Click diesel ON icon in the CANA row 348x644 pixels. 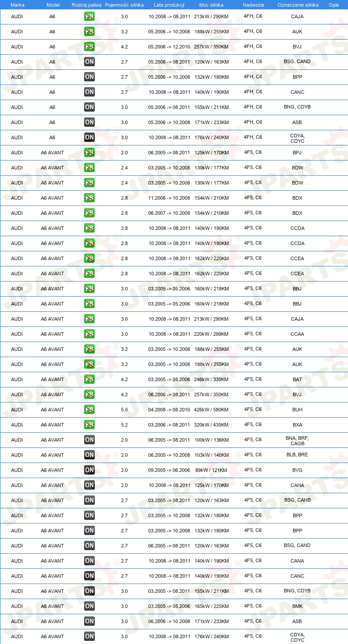[89, 561]
